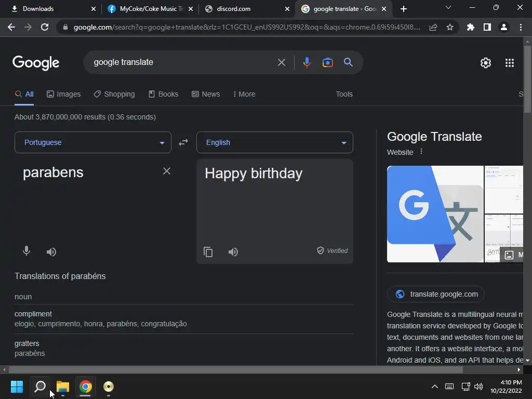Click the Happy birthday translation text
532x399 pixels.
pos(254,174)
